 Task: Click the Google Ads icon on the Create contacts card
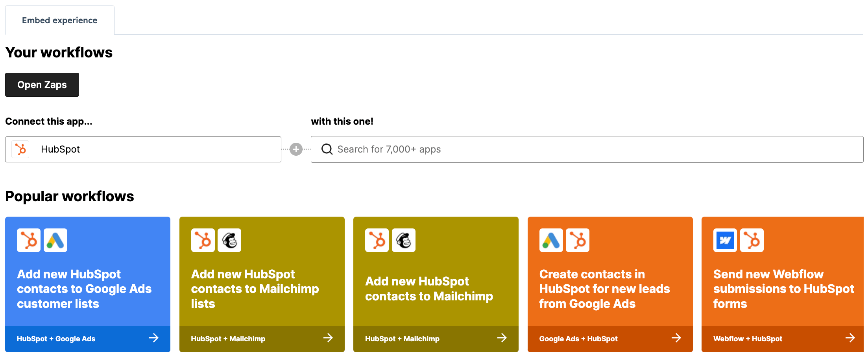point(551,240)
